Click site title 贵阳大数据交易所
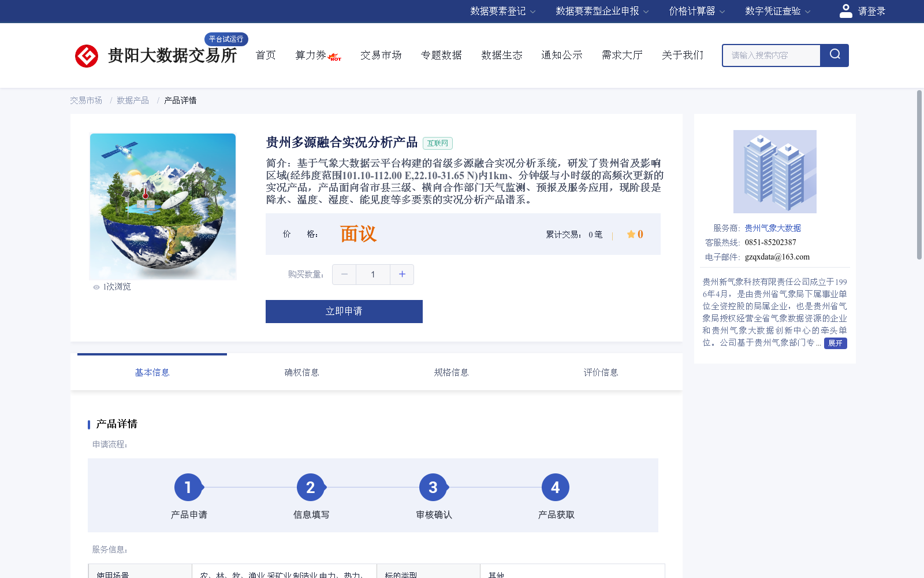 (173, 56)
